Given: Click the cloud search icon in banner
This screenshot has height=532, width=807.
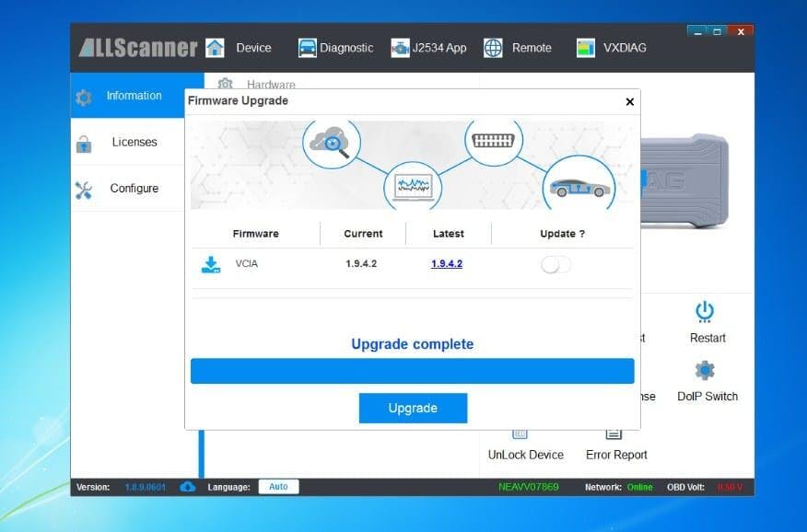Looking at the screenshot, I should click(x=332, y=143).
